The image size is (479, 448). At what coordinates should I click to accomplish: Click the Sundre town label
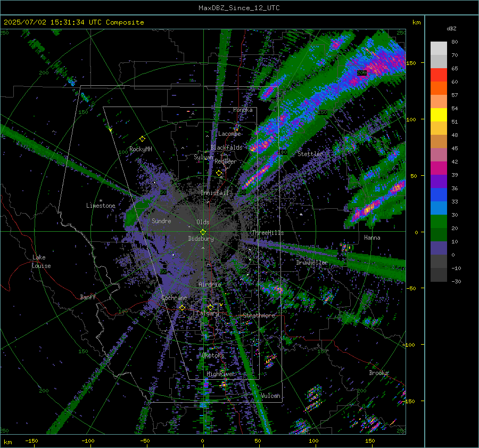(161, 221)
